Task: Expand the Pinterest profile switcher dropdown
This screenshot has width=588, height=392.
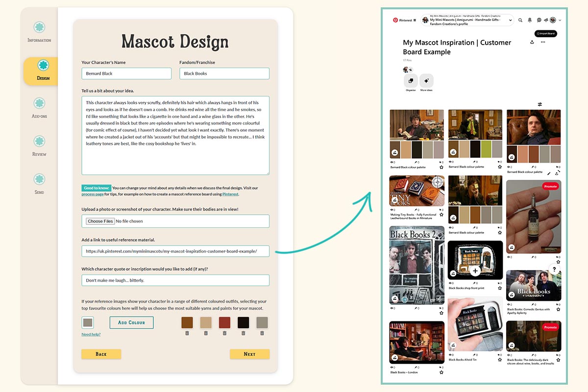Action: point(511,20)
